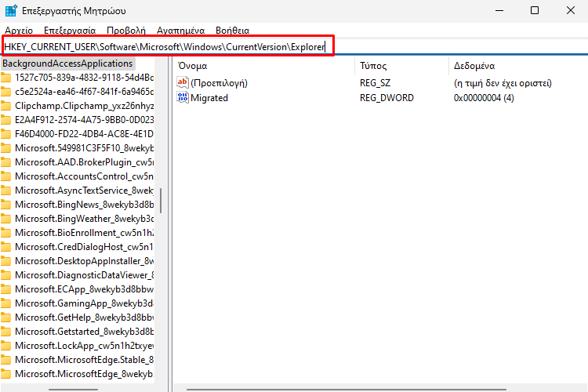Screen dimensions: 588x392
Task: Click folder icon of Microsoft.CredDialogHost key
Action: click(5, 247)
